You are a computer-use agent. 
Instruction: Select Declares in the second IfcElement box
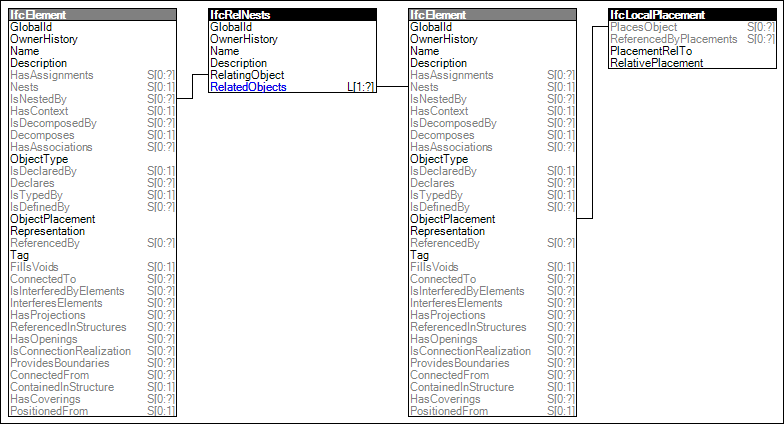click(x=432, y=183)
